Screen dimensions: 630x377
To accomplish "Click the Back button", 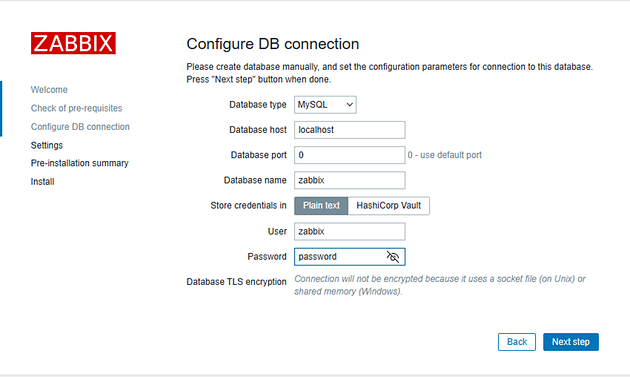I will point(517,342).
